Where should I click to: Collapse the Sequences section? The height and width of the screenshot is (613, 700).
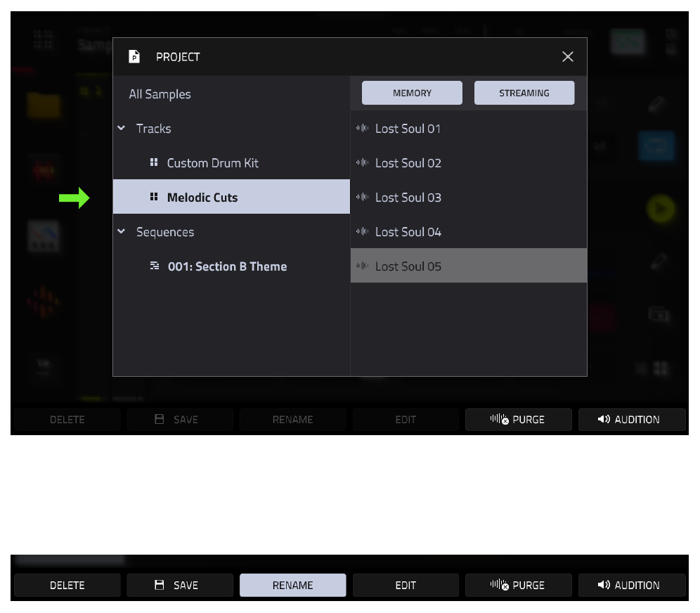coord(121,231)
